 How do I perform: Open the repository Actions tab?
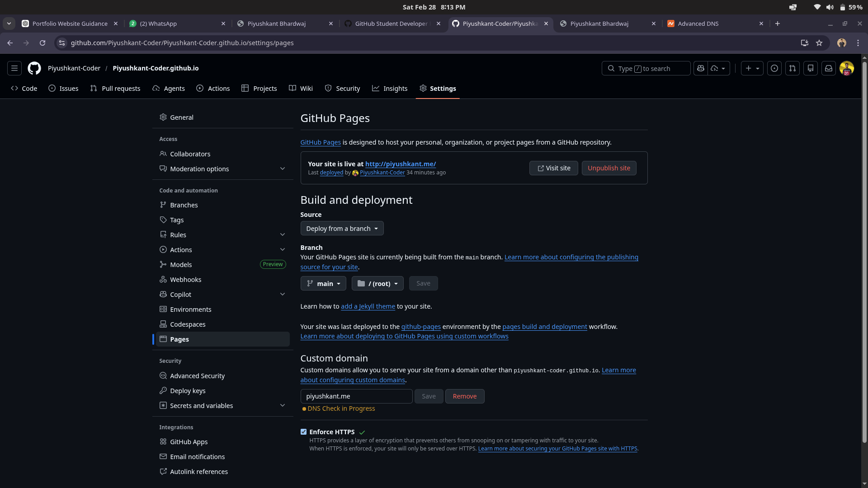pyautogui.click(x=213, y=89)
